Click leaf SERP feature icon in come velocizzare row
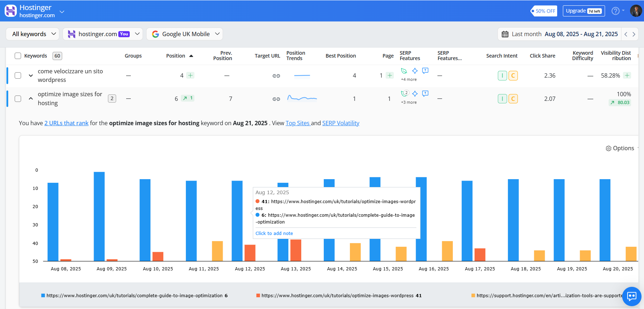 [x=404, y=71]
